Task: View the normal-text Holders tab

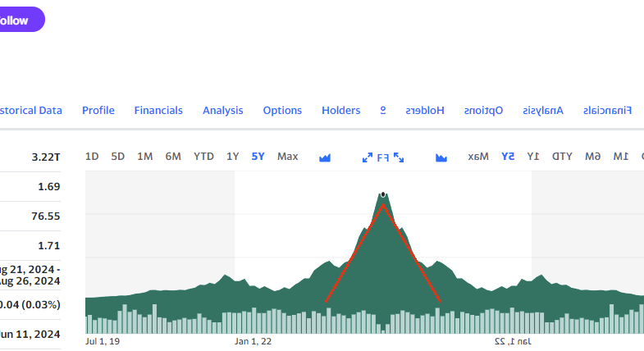Action: click(341, 111)
